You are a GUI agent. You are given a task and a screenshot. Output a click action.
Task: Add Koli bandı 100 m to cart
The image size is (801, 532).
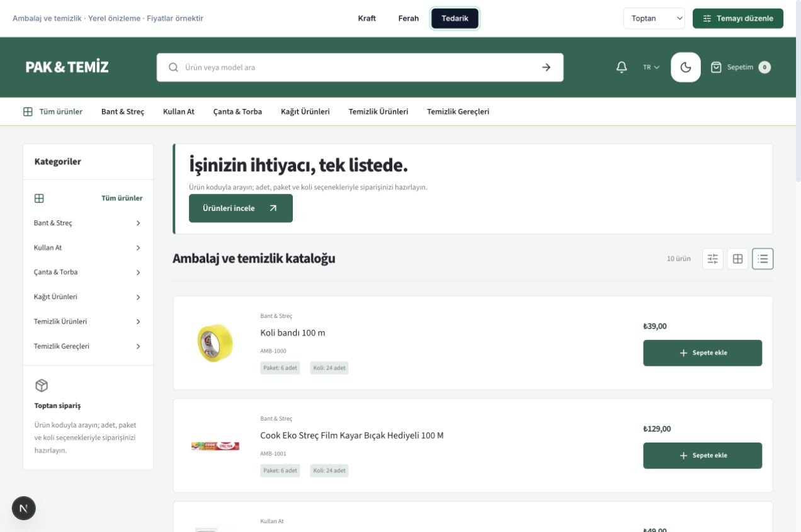point(702,353)
